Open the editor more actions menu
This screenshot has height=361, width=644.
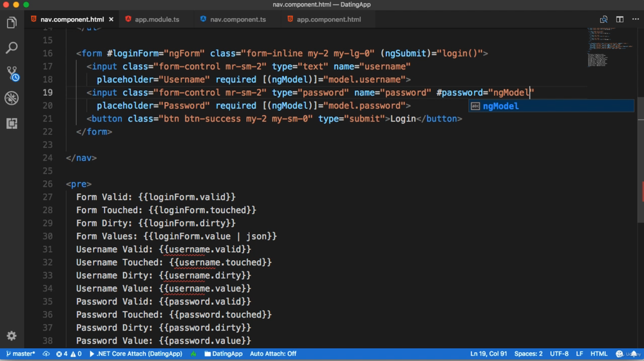pyautogui.click(x=635, y=19)
